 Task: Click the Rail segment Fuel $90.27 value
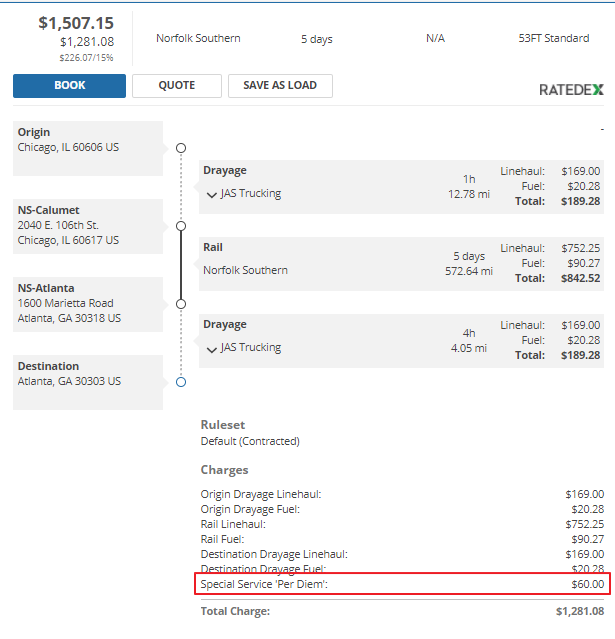tap(584, 263)
